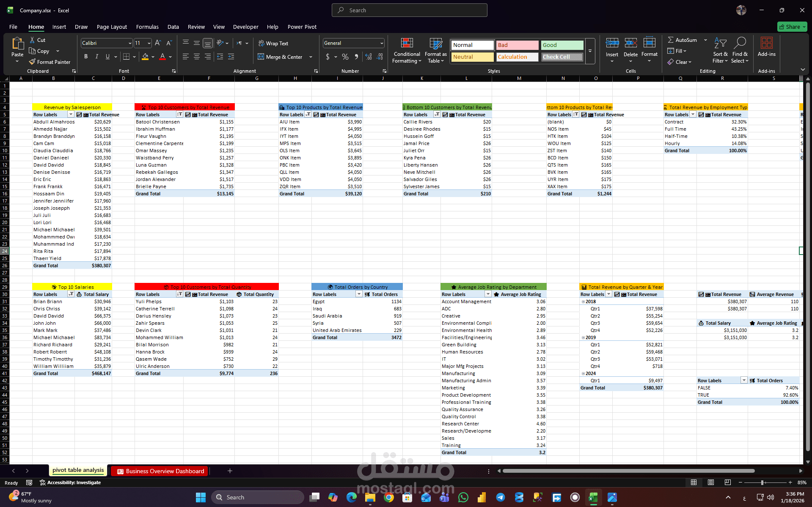Open Excel from the Windows taskbar
812x507 pixels.
pyautogui.click(x=593, y=497)
